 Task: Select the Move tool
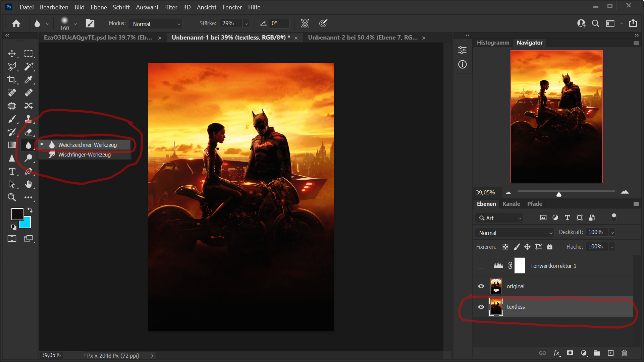tap(12, 54)
